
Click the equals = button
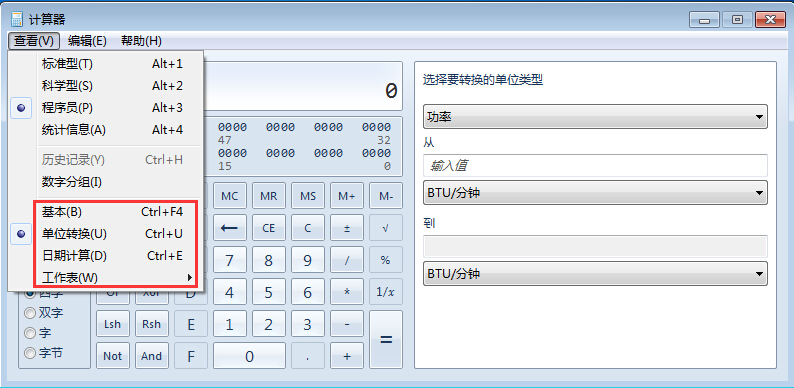coord(385,339)
